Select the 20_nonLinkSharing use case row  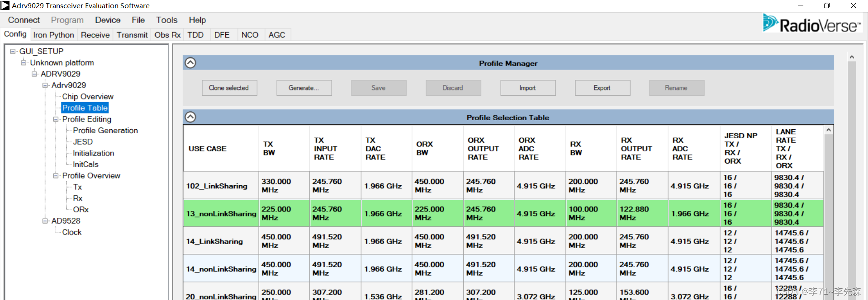pyautogui.click(x=503, y=292)
